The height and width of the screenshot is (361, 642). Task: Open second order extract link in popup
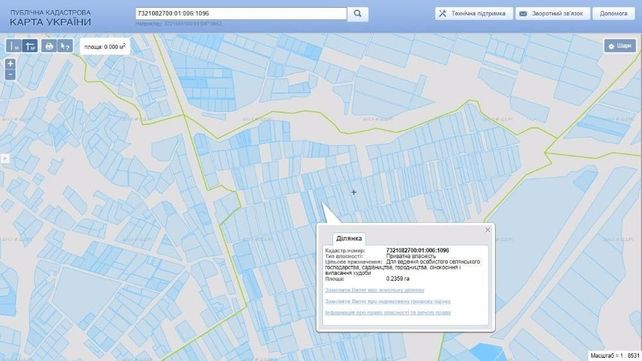[388, 301]
